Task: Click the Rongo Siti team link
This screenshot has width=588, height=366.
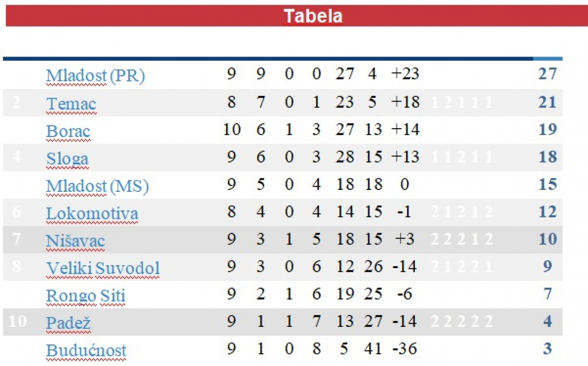Action: pos(85,296)
